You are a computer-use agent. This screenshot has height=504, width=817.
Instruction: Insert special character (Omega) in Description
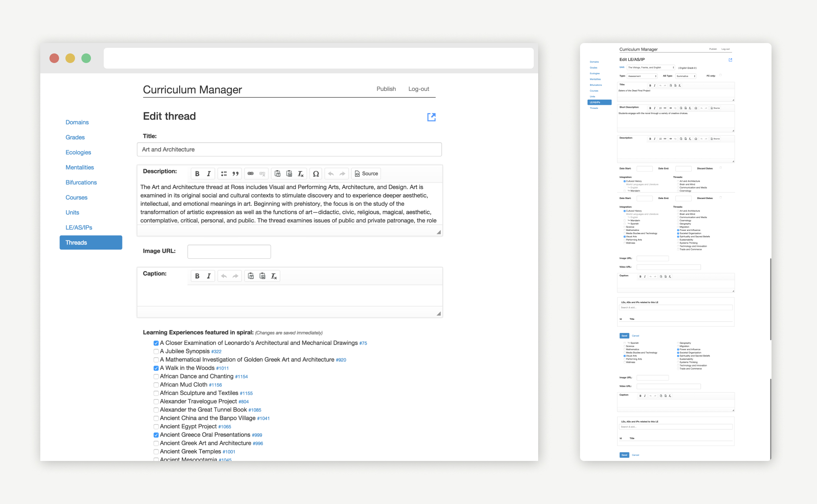316,174
